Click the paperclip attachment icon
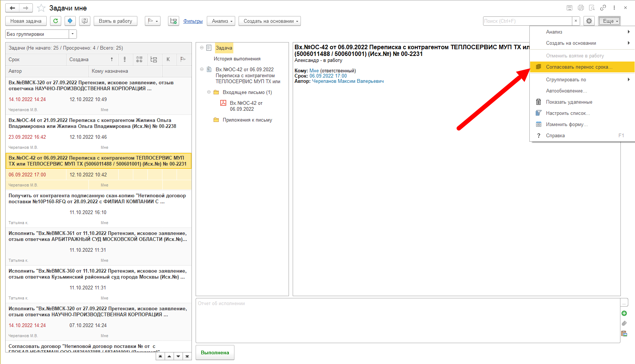This screenshot has width=635, height=364. point(624,323)
